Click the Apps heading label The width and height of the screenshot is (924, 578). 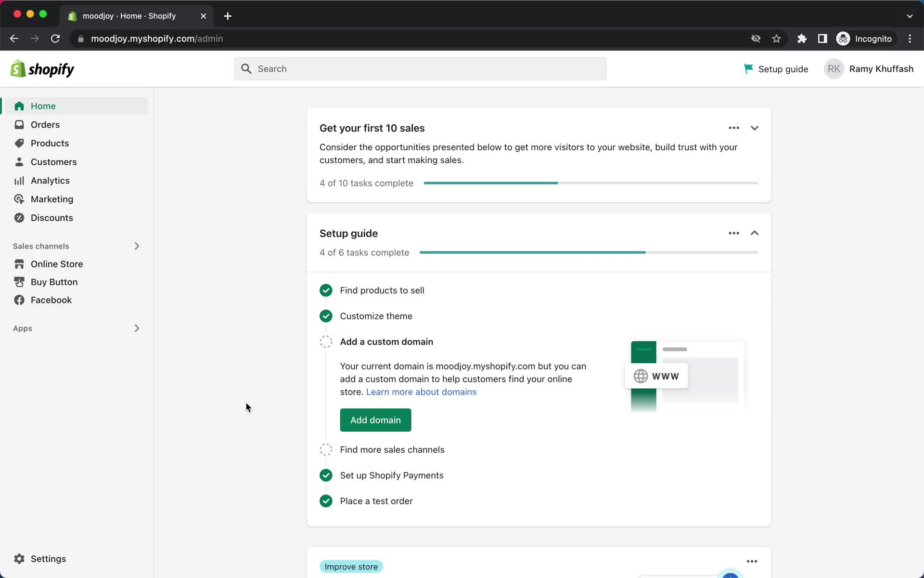click(23, 328)
